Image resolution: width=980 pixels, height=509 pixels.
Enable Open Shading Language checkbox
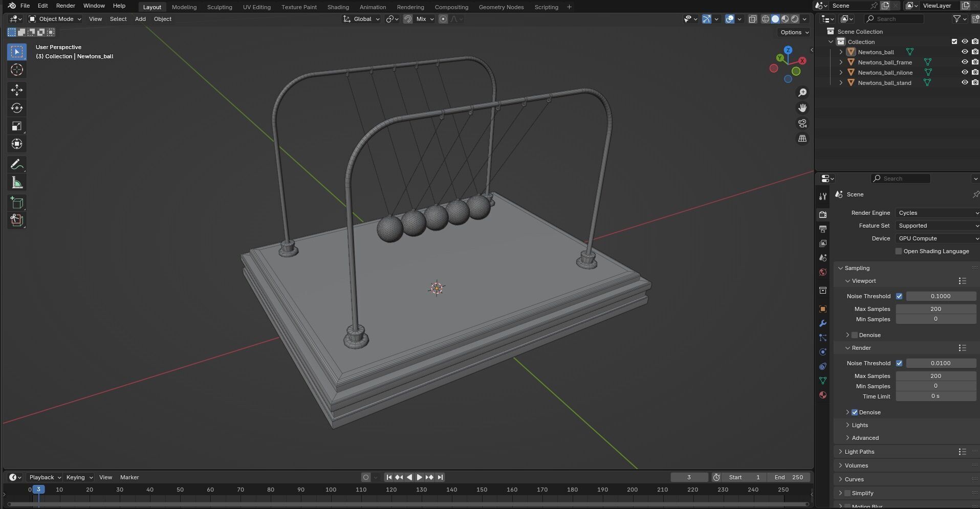(899, 251)
